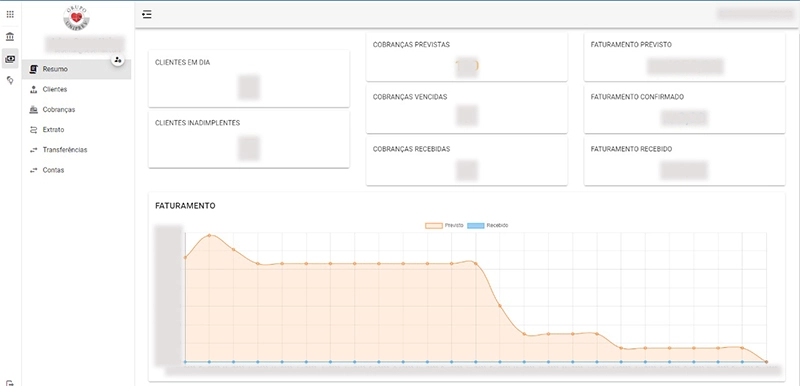The width and height of the screenshot is (800, 386).
Task: Click the Clientes em Dia card
Action: [x=249, y=79]
